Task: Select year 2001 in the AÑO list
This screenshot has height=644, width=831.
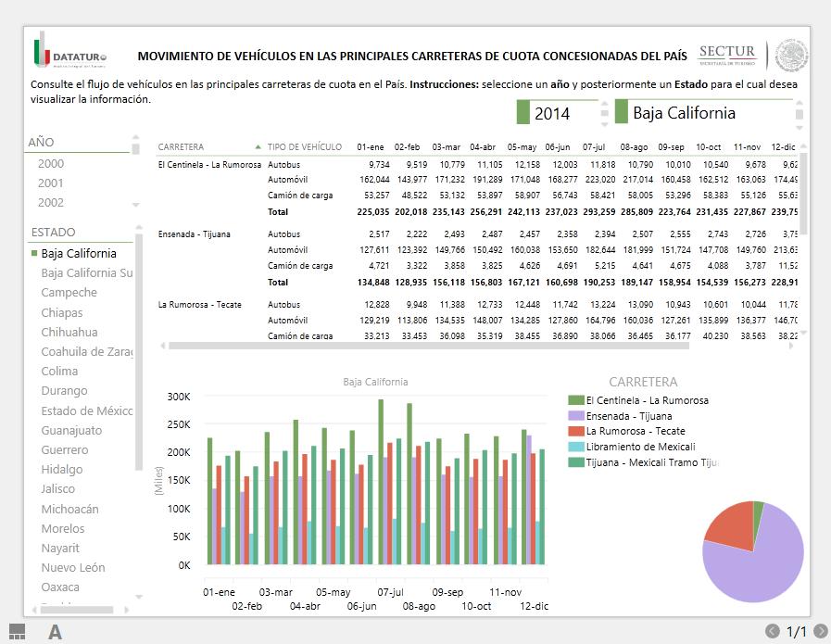Action: click(x=51, y=183)
